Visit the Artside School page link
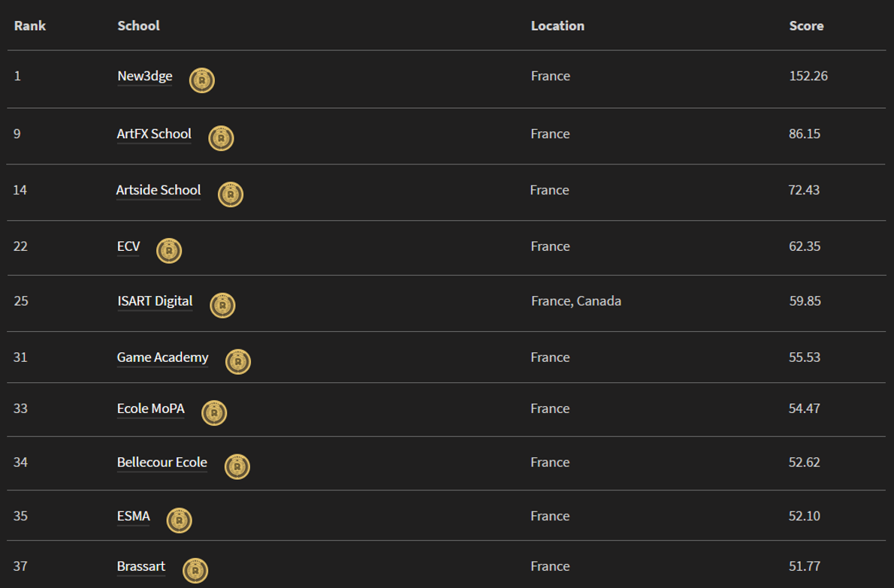 pyautogui.click(x=159, y=190)
